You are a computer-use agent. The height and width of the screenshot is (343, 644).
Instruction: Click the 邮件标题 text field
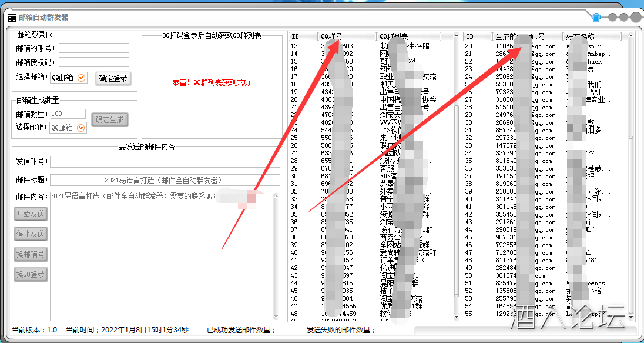[x=165, y=180]
